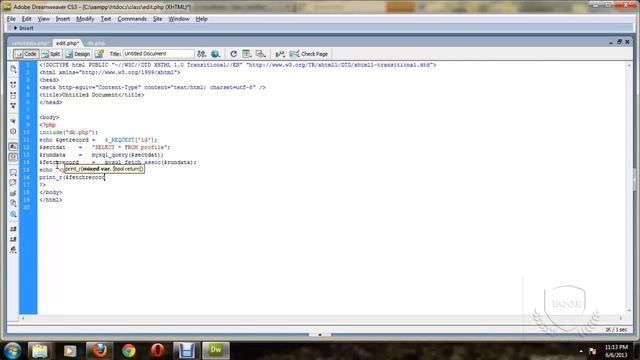Click the Collapse Full Tag icon
Image resolution: width=640 pixels, height=360 pixels.
point(13,85)
